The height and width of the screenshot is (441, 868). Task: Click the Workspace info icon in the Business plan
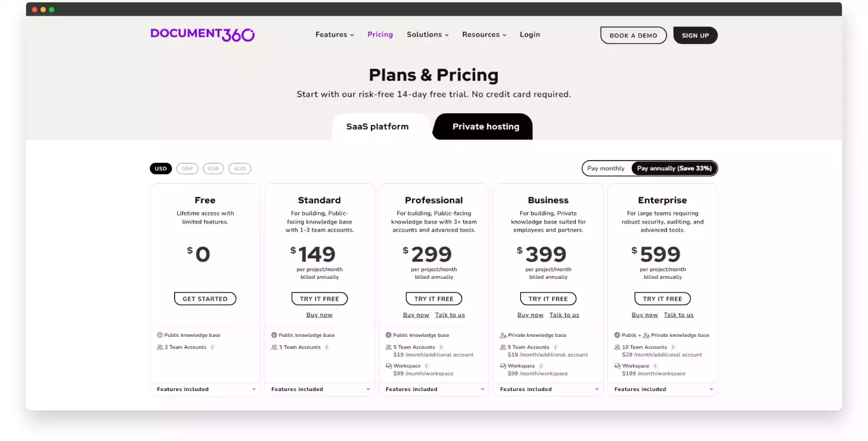pyautogui.click(x=541, y=365)
